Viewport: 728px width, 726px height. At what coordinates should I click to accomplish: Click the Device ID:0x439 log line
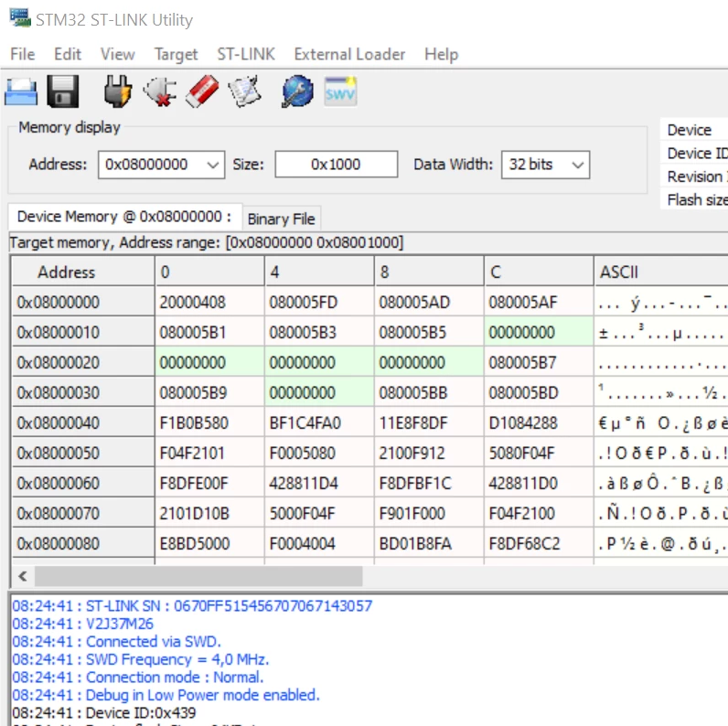pyautogui.click(x=104, y=712)
